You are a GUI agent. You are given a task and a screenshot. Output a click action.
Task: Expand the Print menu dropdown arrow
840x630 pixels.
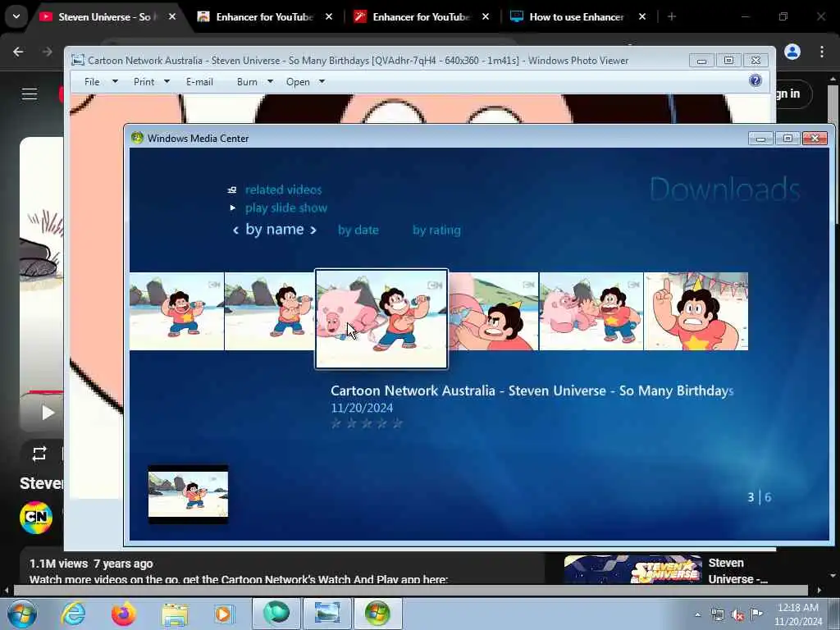(x=167, y=82)
